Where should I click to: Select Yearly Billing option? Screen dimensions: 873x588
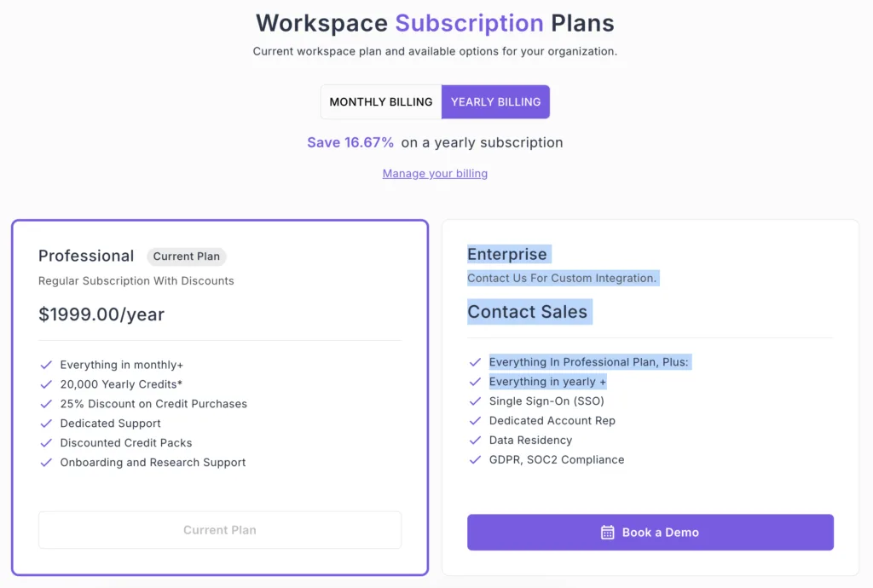point(495,102)
